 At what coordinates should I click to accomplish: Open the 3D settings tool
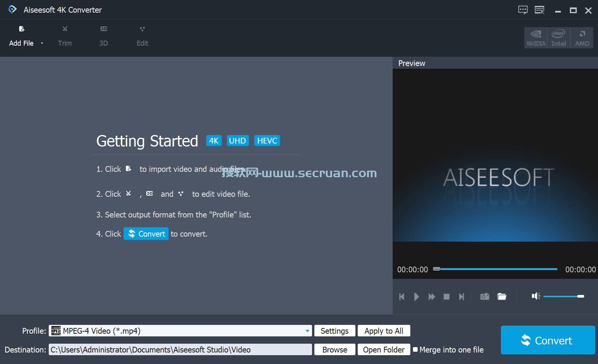coord(104,36)
